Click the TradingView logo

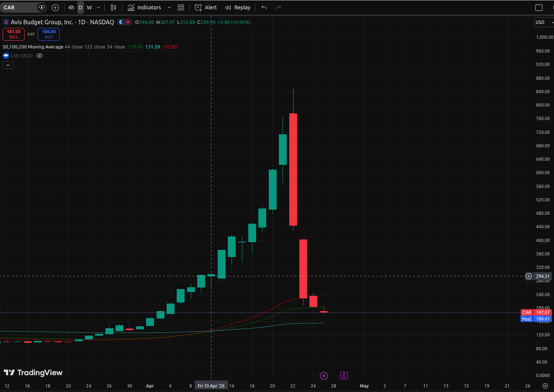pyautogui.click(x=33, y=373)
